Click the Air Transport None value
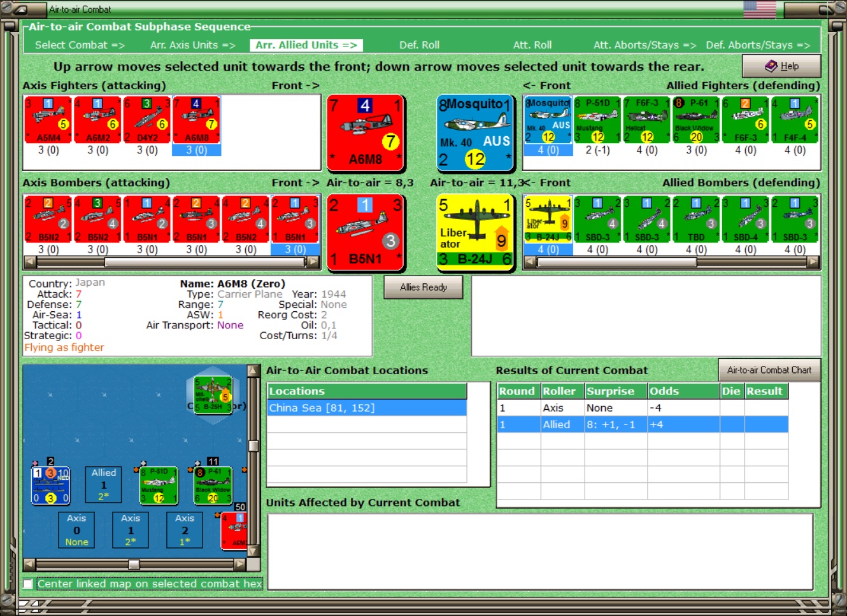Viewport: 847px width, 616px height. (230, 325)
